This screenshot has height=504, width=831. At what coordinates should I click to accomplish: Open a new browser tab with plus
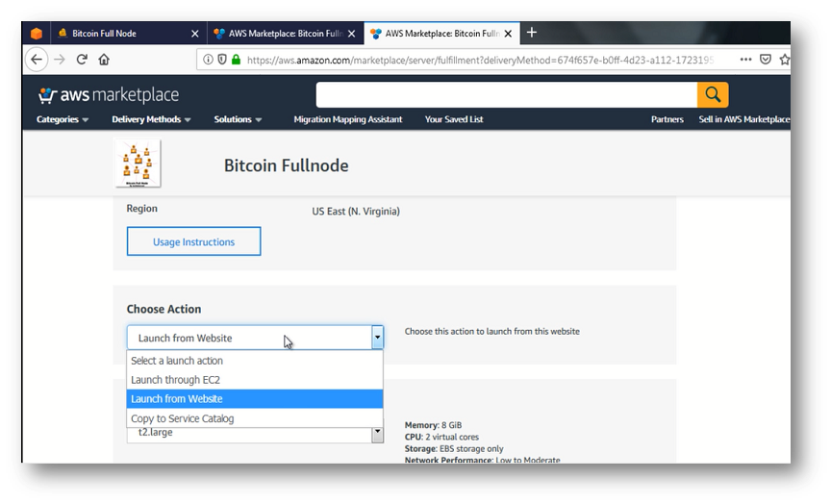point(532,33)
